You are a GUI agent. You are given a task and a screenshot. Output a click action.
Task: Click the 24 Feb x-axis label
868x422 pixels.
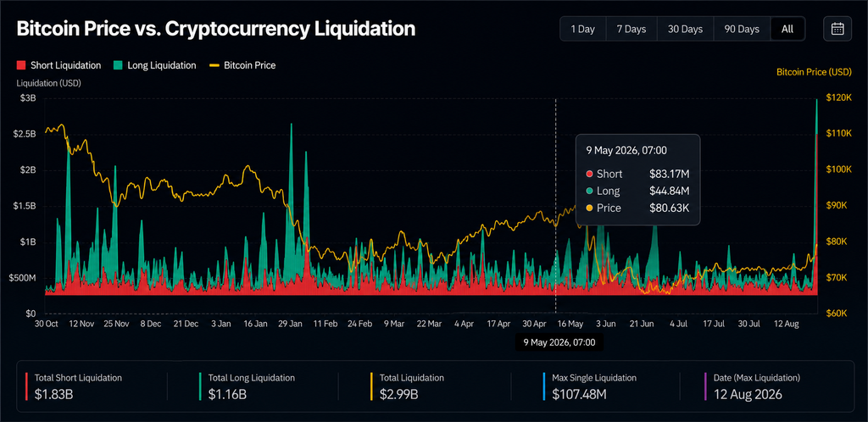[x=360, y=324]
